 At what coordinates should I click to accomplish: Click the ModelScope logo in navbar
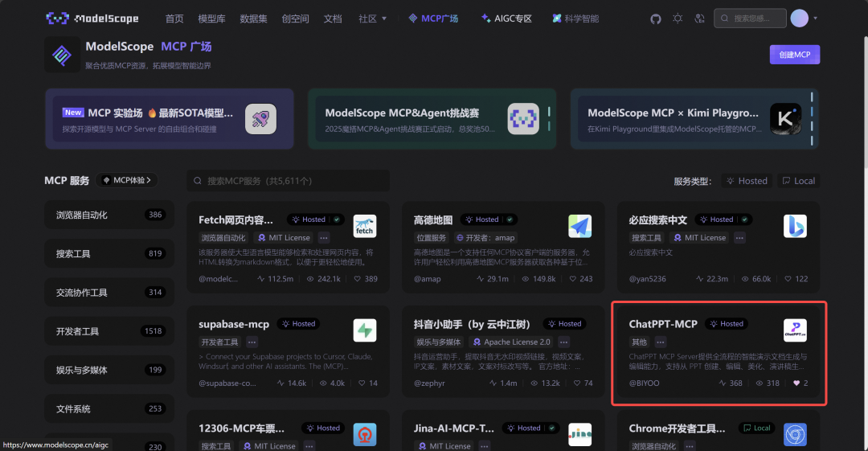pyautogui.click(x=92, y=18)
